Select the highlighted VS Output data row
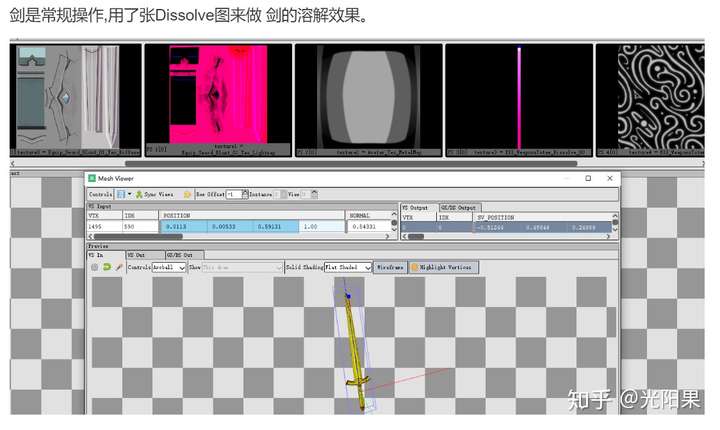Viewport: 720px width, 430px height. (x=506, y=227)
